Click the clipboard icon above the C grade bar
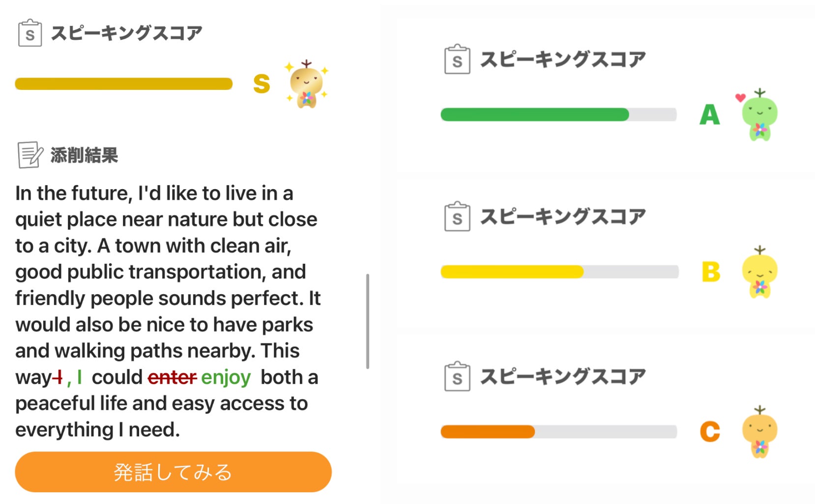Image resolution: width=815 pixels, height=504 pixels. click(x=457, y=376)
